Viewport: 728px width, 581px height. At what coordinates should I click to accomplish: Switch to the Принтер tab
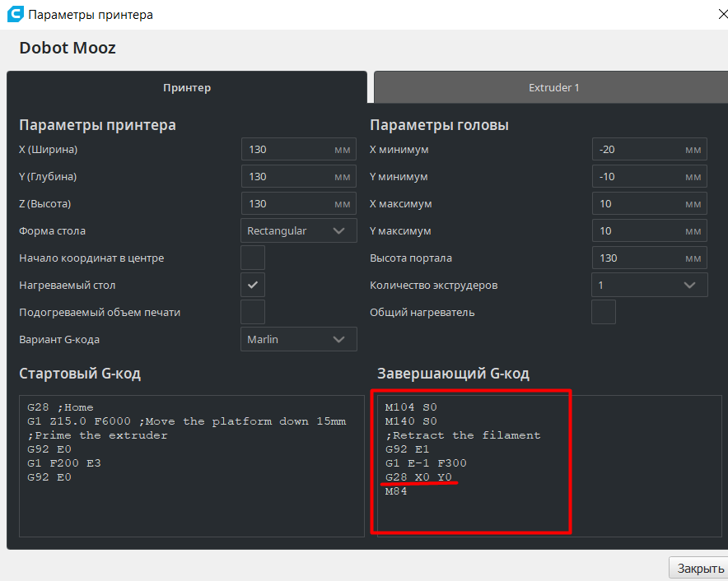click(x=187, y=87)
